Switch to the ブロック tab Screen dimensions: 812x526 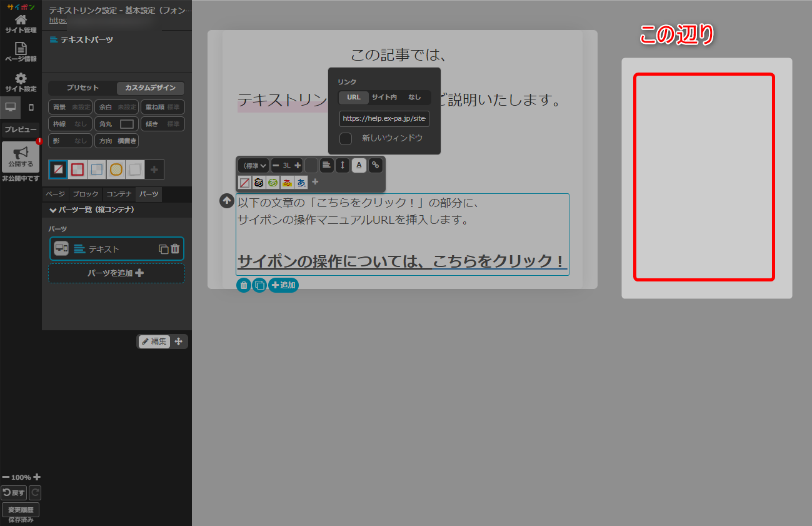pos(85,195)
